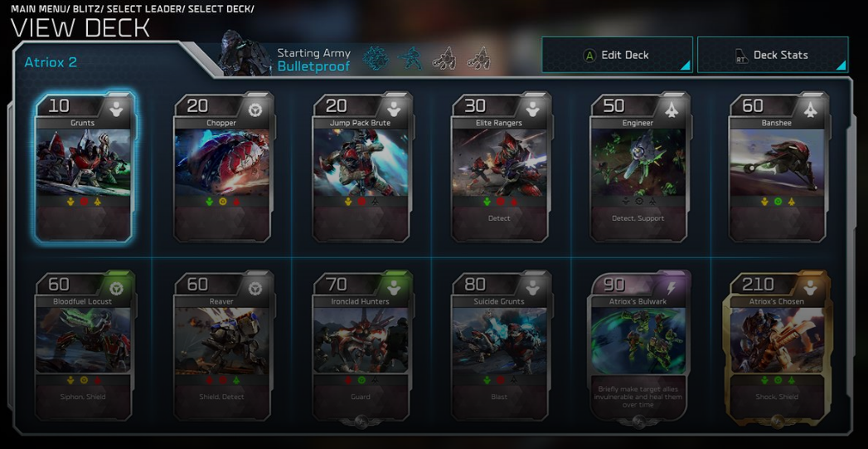Click the lightning power icon on Atriox's Bulwark
This screenshot has height=449, width=868.
672,287
